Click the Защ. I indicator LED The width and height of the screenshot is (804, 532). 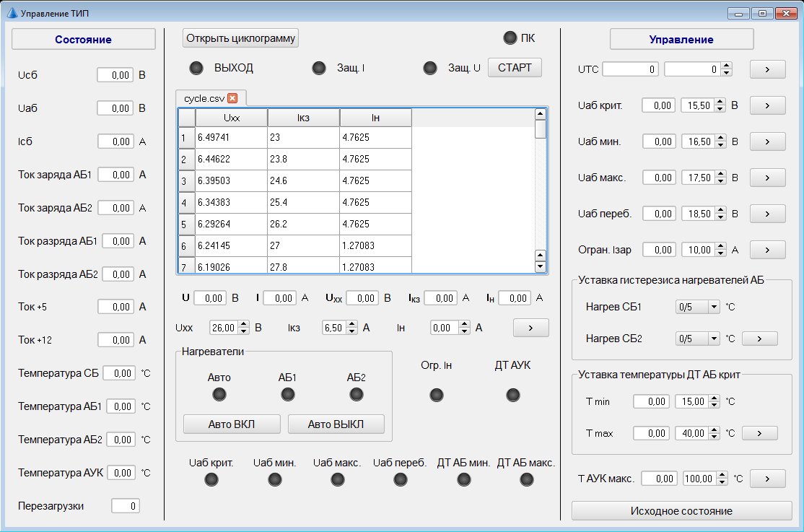pos(319,69)
